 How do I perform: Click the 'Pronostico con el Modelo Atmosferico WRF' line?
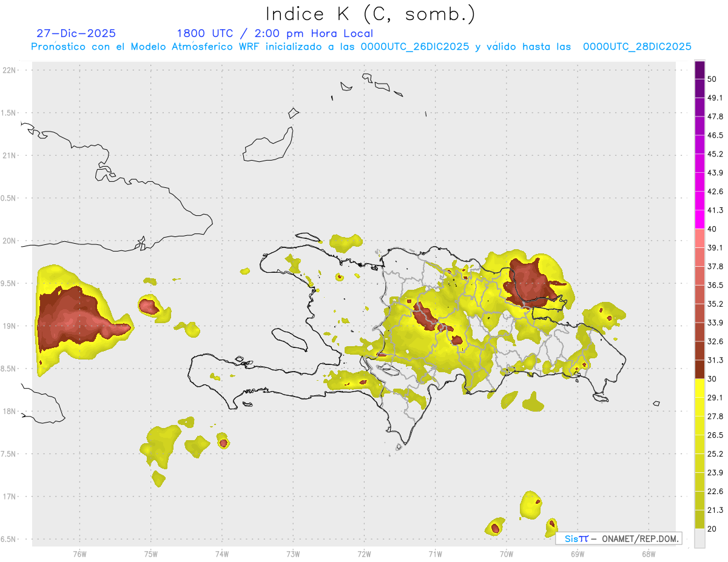(361, 47)
